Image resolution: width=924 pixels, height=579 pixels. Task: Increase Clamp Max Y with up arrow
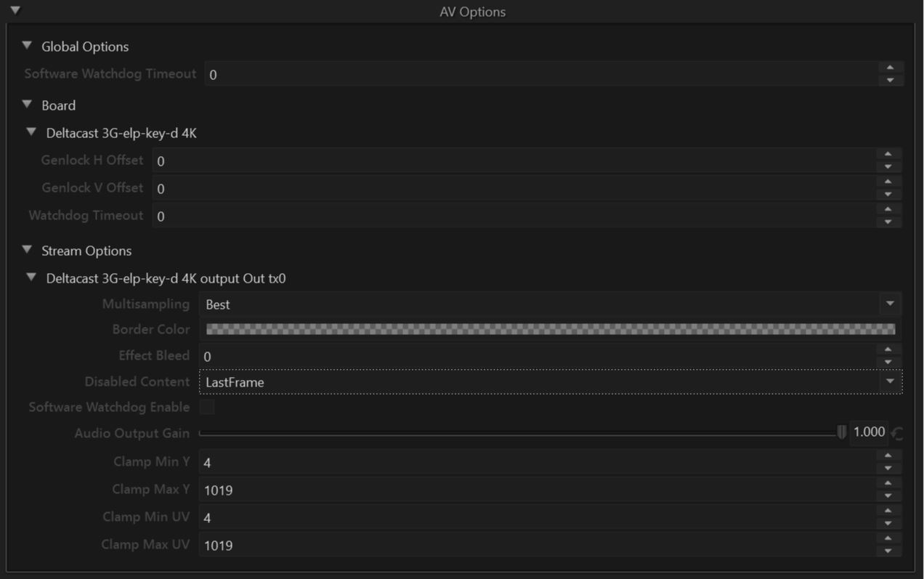coord(888,483)
